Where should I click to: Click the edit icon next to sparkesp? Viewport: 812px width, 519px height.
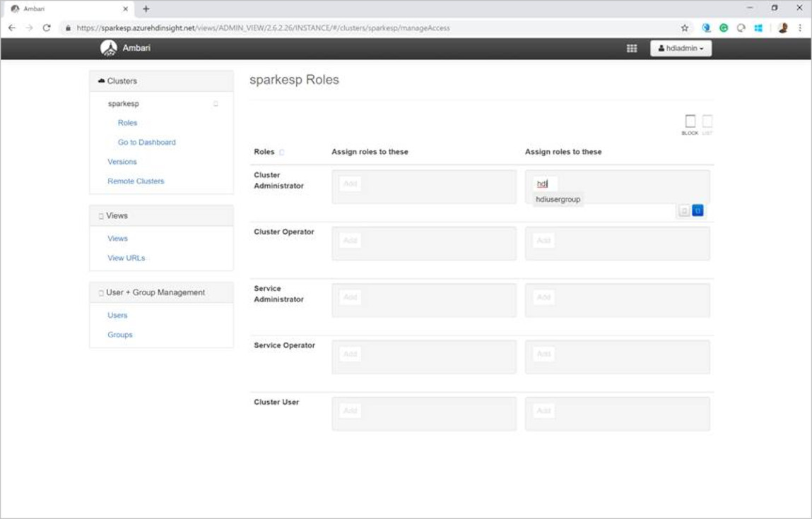click(216, 104)
